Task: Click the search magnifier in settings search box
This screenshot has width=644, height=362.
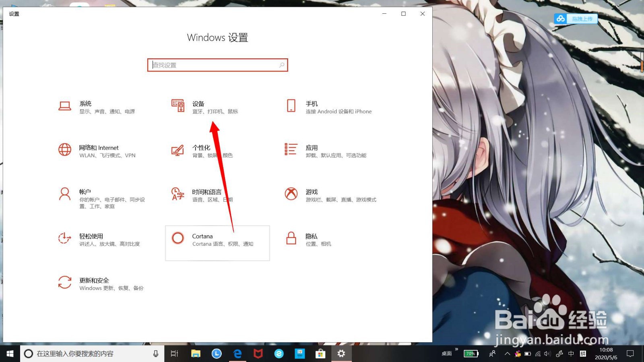Action: pos(282,65)
